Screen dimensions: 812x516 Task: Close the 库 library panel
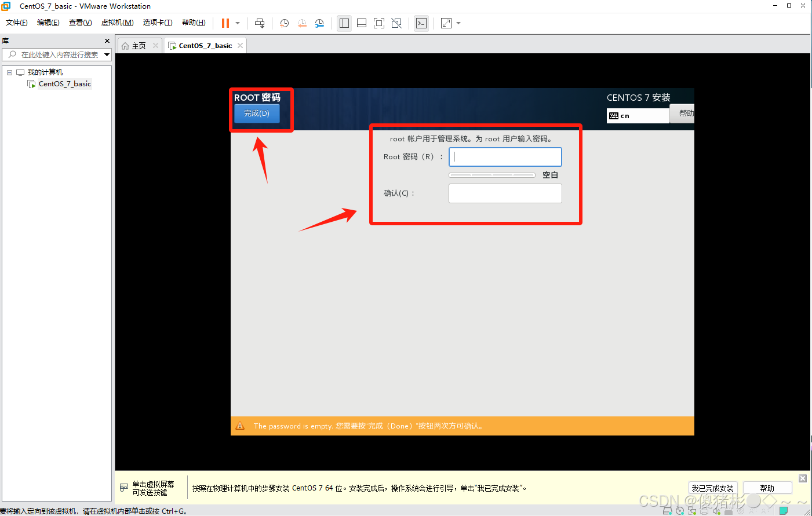107,41
